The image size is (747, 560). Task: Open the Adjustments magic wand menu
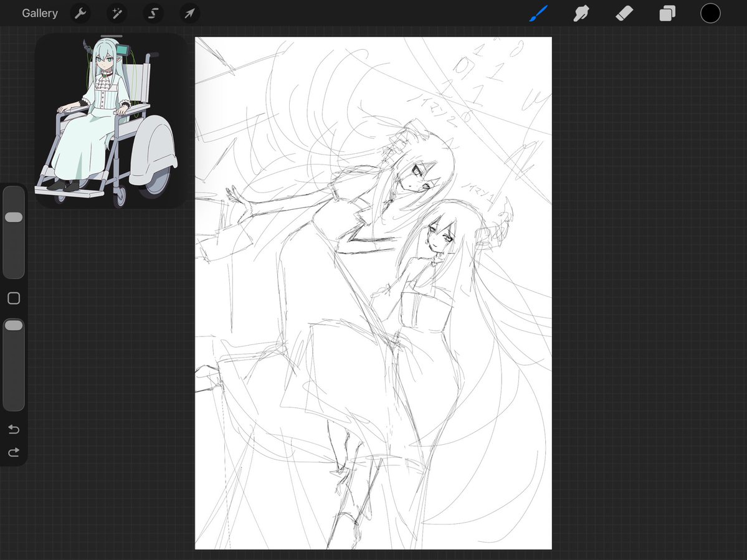[x=117, y=13]
